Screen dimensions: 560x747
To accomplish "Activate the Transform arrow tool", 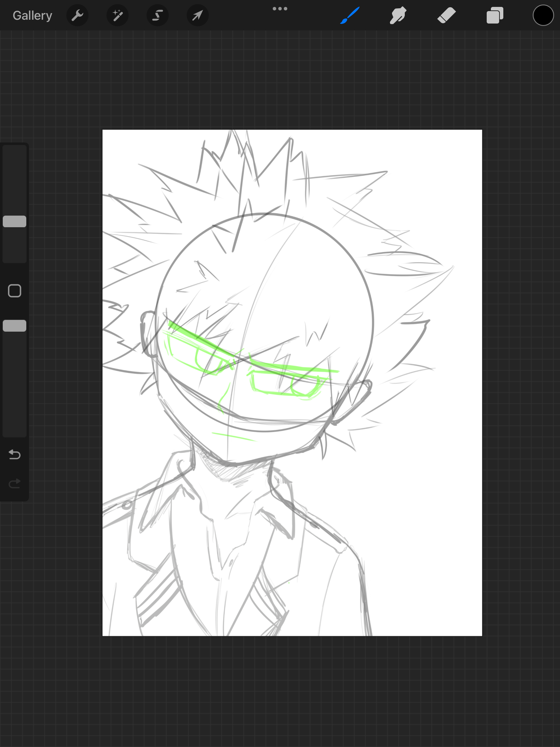I will [x=198, y=16].
